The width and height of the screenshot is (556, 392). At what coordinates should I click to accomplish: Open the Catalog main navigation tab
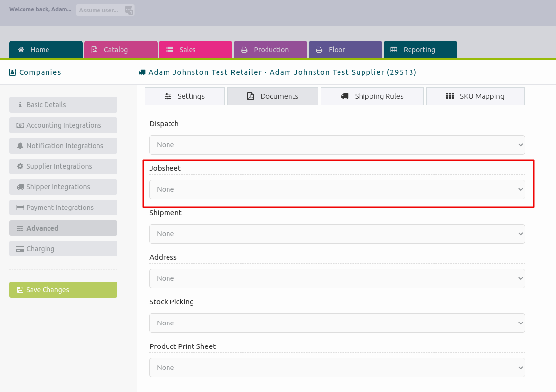pos(121,49)
